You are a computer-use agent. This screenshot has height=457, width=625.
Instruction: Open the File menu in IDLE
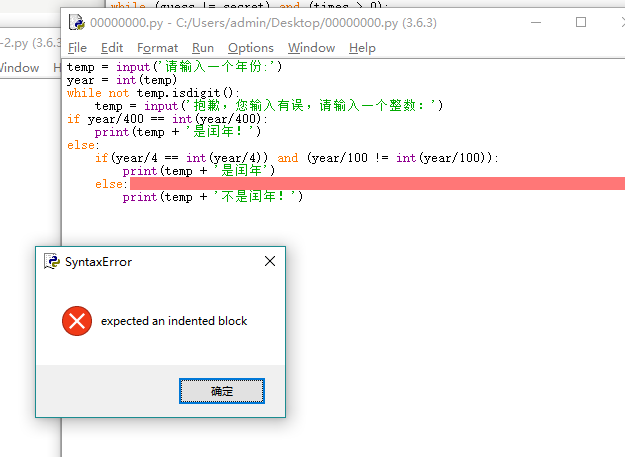point(77,48)
